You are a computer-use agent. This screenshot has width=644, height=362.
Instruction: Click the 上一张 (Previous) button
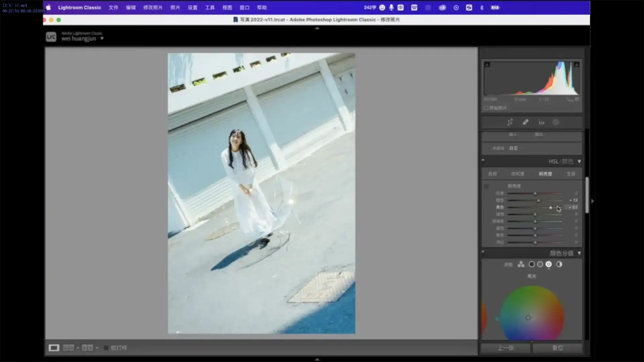[505, 348]
